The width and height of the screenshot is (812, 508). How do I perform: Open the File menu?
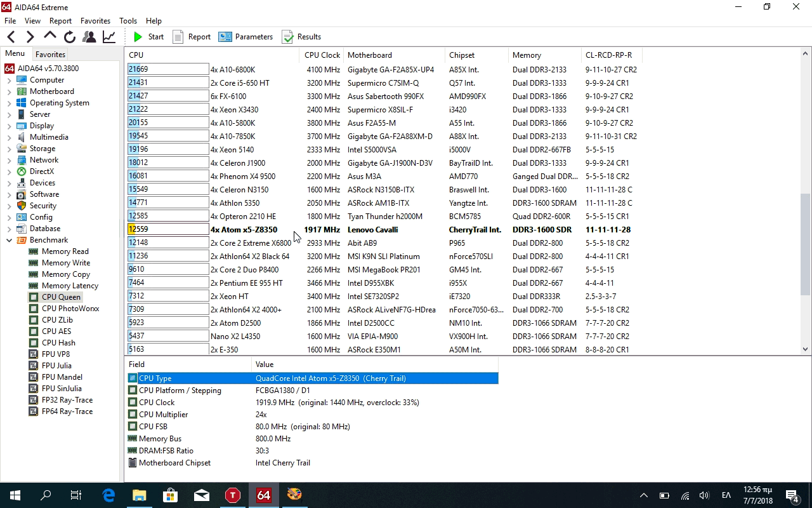pyautogui.click(x=10, y=21)
